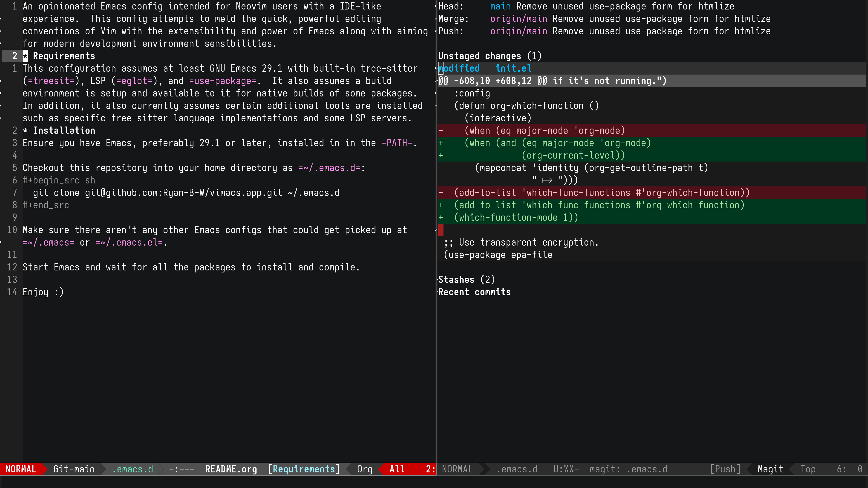Click the .emacs.d project segment in the left modeline
This screenshot has height=488, width=868.
132,469
